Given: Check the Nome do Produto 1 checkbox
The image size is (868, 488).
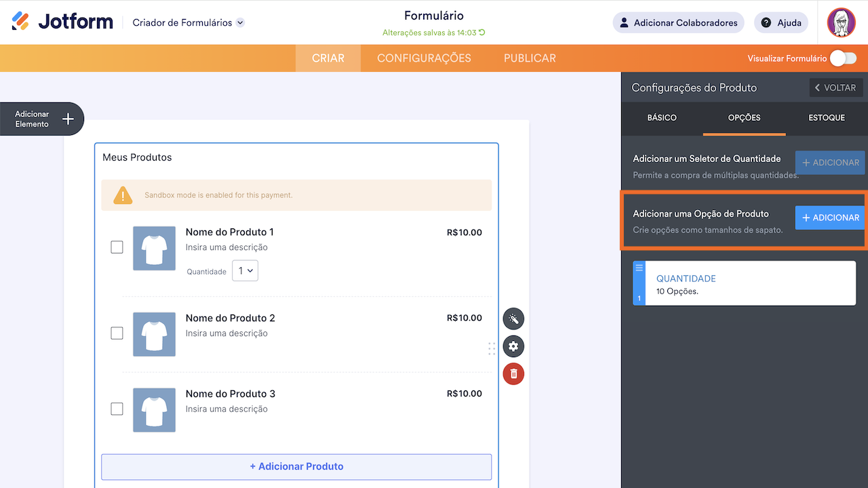Looking at the screenshot, I should click(x=117, y=247).
